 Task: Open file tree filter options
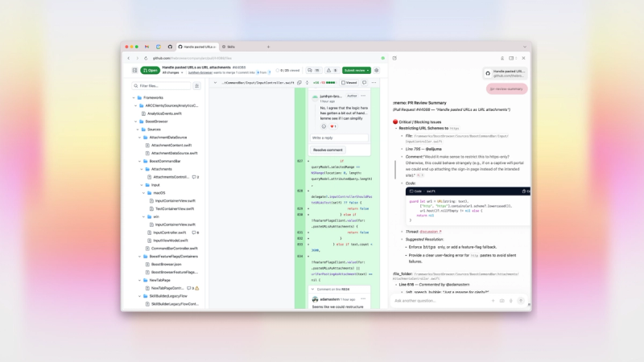tap(196, 86)
